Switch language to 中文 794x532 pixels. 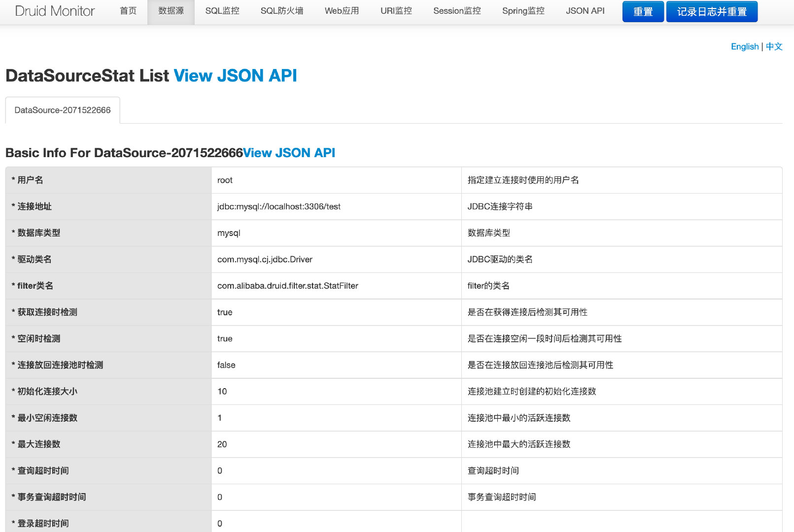tap(774, 46)
